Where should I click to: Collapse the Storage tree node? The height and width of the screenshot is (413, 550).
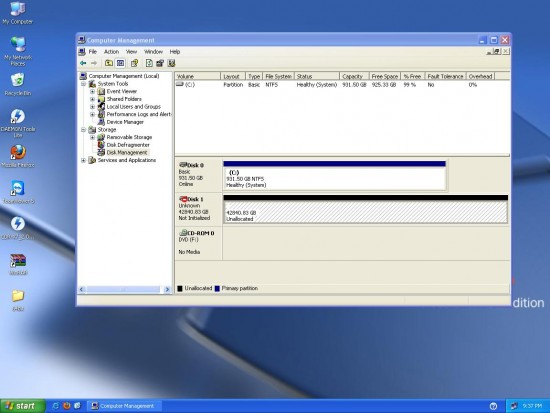click(x=83, y=130)
